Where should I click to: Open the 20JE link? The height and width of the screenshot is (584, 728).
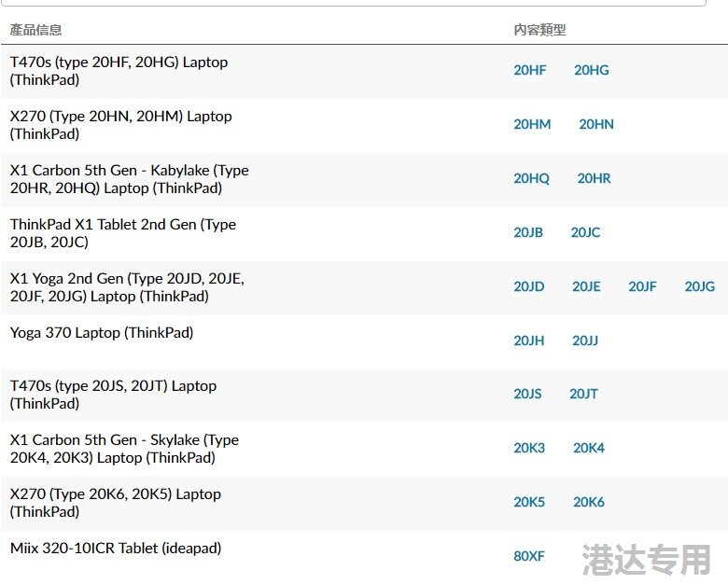586,286
